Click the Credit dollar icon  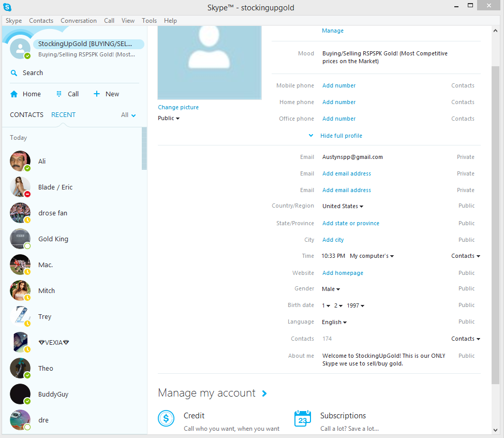click(x=166, y=418)
